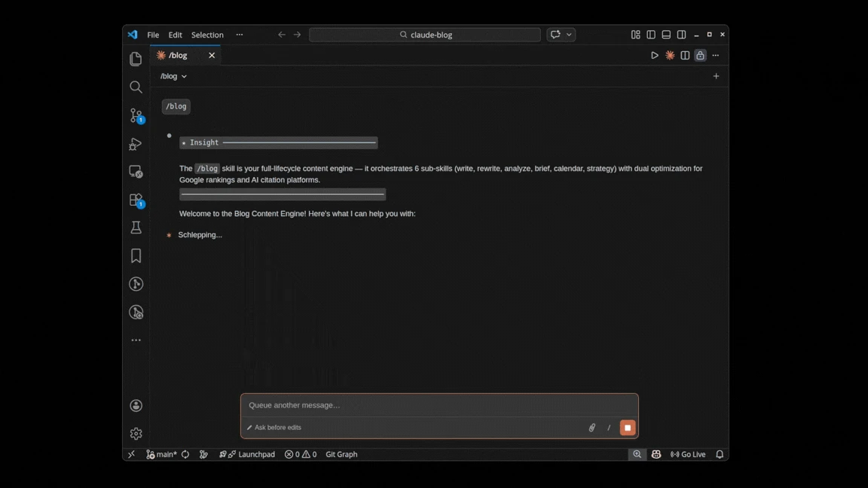Viewport: 868px width, 488px height.
Task: Customize layout from title bar
Action: [x=635, y=35]
